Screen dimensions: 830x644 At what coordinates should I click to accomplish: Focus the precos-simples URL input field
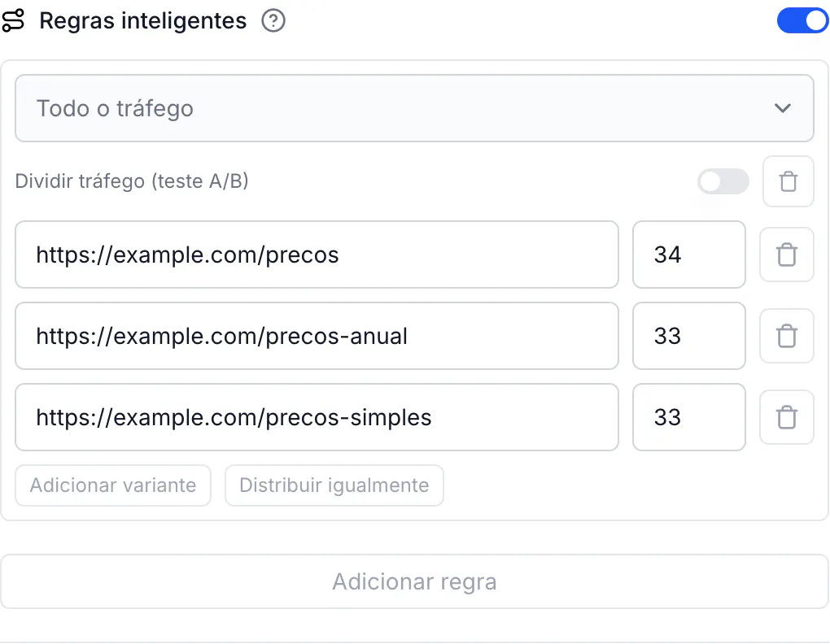(x=317, y=417)
